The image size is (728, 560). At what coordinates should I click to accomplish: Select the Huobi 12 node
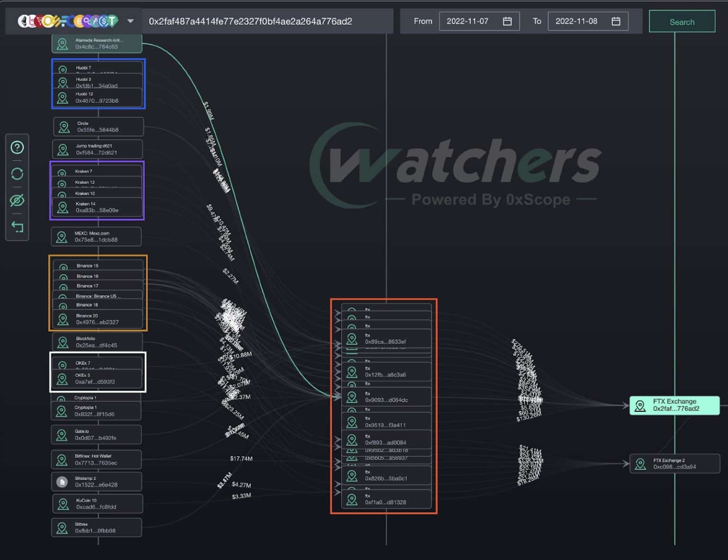(97, 97)
